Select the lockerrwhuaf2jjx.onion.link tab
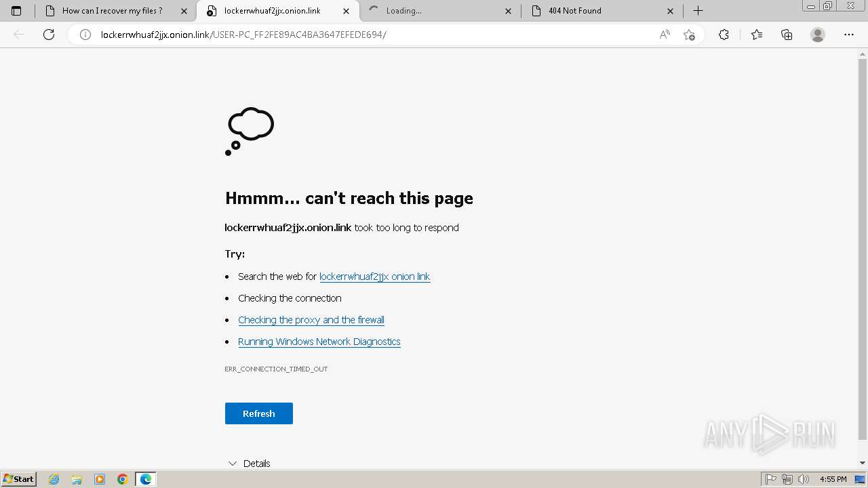The height and width of the screenshot is (488, 868). pos(278,11)
